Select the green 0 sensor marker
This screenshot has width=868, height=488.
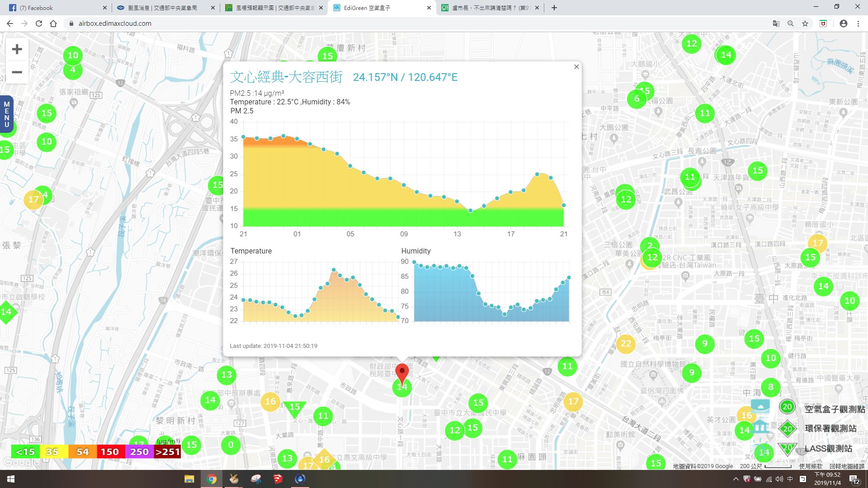[x=231, y=445]
